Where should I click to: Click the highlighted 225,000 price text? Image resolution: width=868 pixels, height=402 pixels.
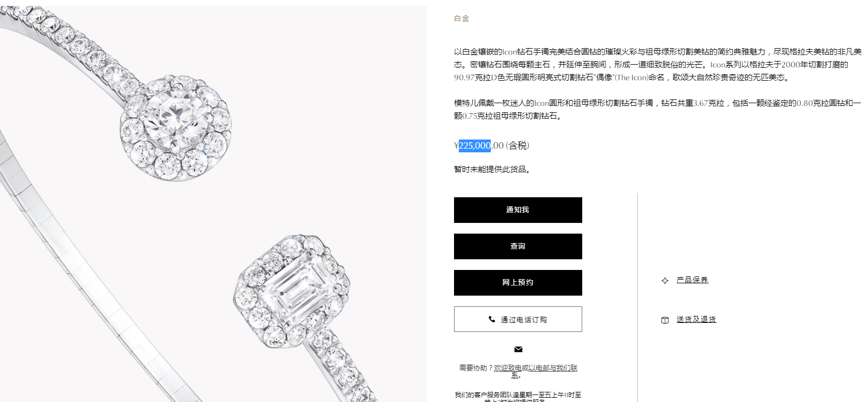[474, 145]
